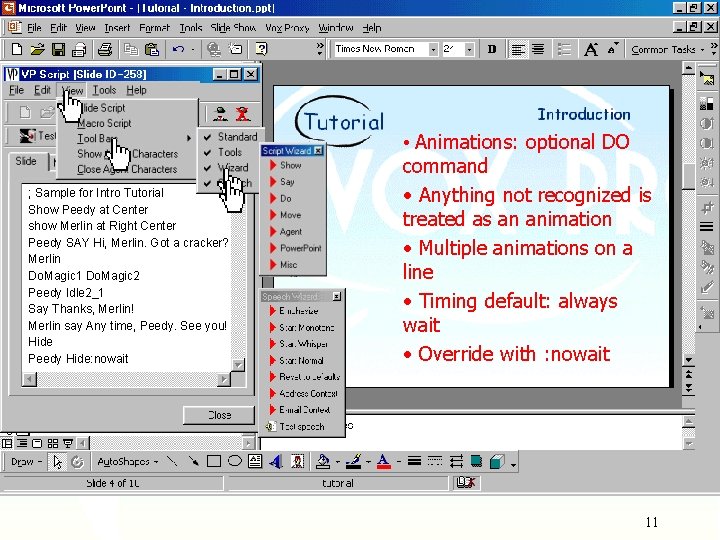Expand more standard toolbar buttons chevron

[320, 49]
